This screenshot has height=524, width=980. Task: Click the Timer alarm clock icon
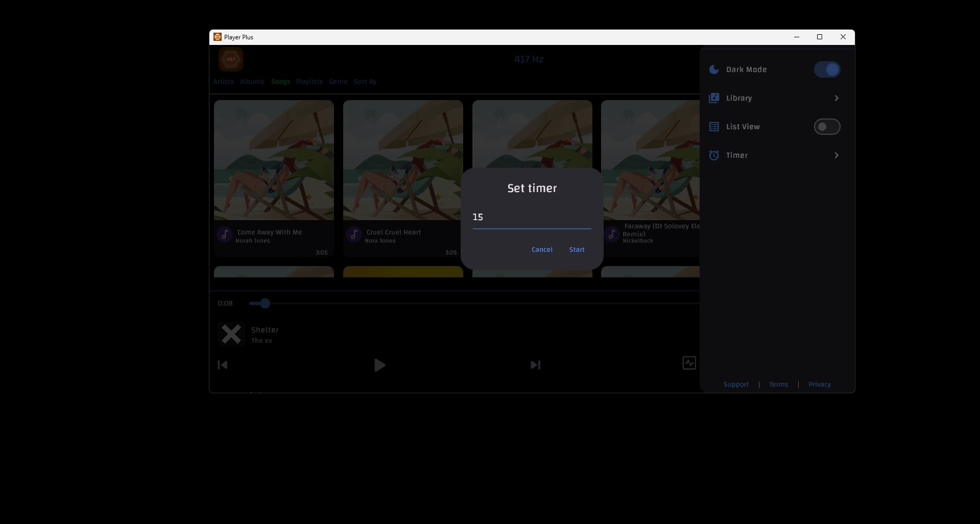point(714,155)
